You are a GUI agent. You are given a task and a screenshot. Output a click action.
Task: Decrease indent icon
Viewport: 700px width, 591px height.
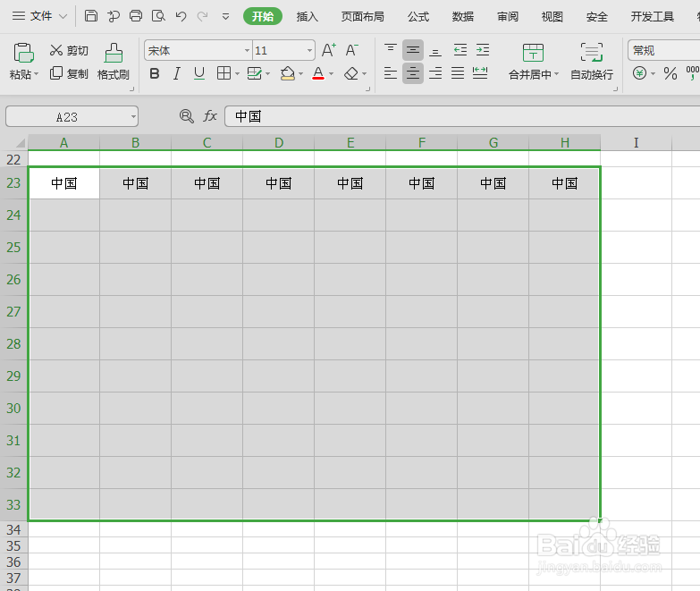click(460, 50)
